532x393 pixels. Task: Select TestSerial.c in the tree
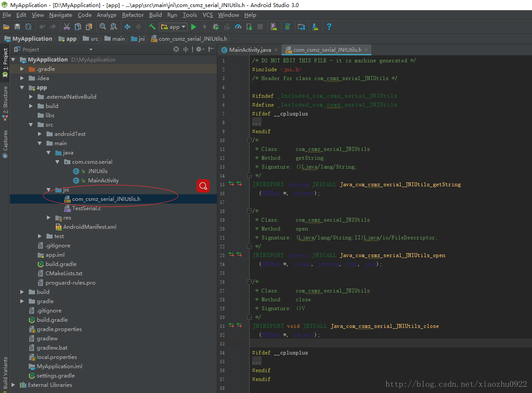tap(86, 208)
